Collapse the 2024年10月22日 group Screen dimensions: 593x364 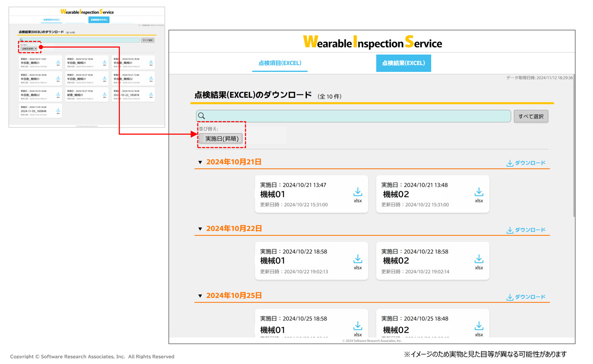(x=200, y=229)
